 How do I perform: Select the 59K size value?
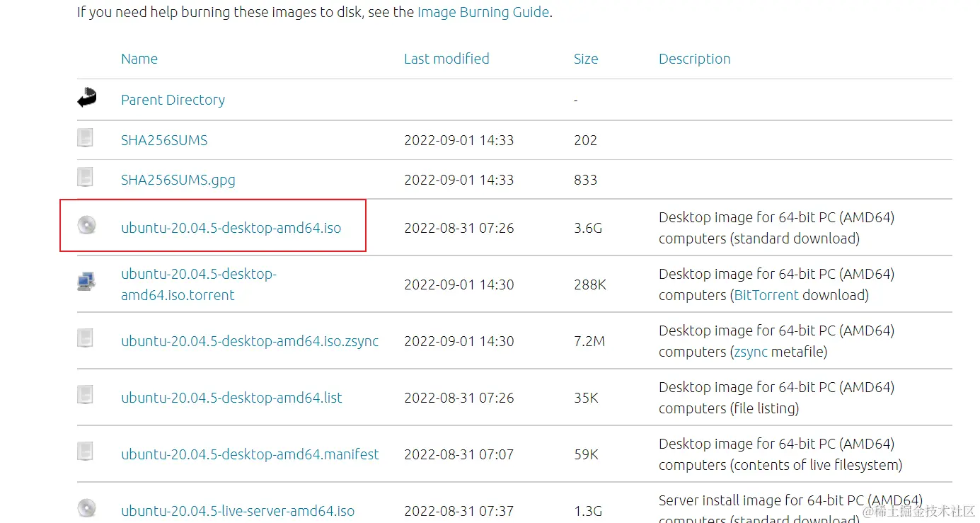[x=587, y=454]
